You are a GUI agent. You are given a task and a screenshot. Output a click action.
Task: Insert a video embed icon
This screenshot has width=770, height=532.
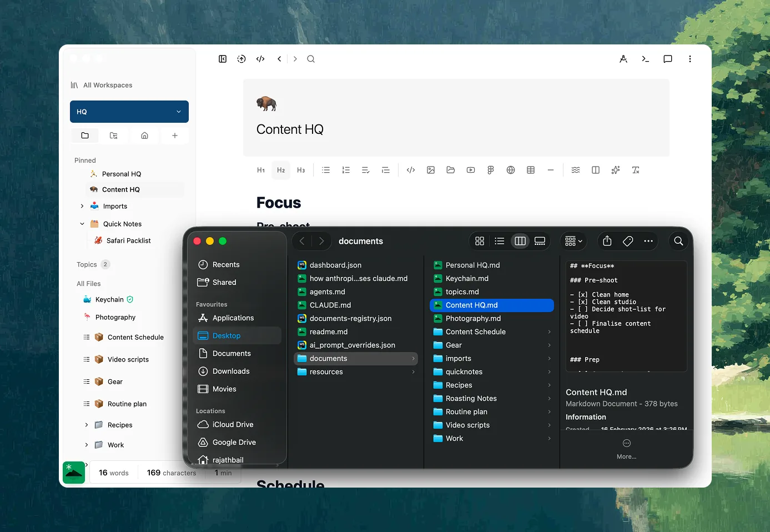click(471, 170)
